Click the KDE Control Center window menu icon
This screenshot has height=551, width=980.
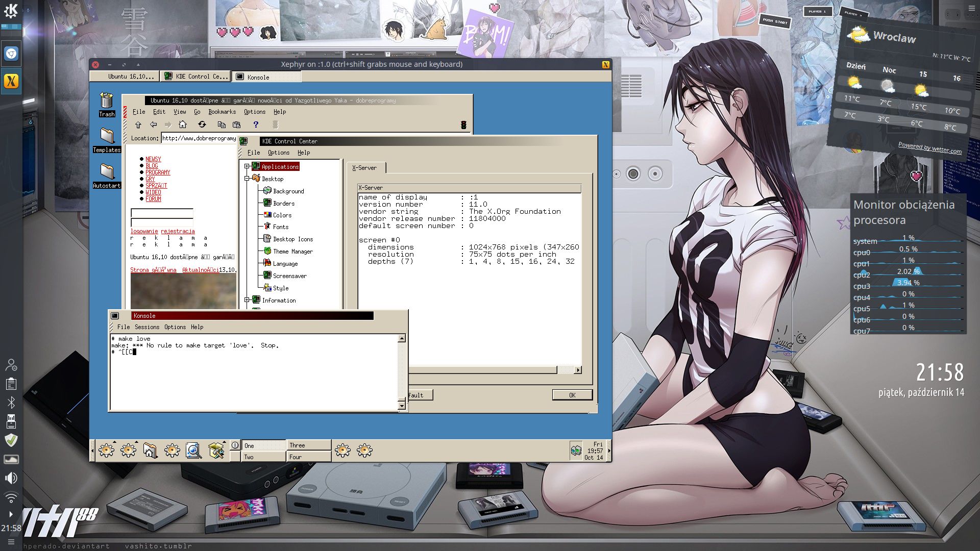[x=243, y=141]
